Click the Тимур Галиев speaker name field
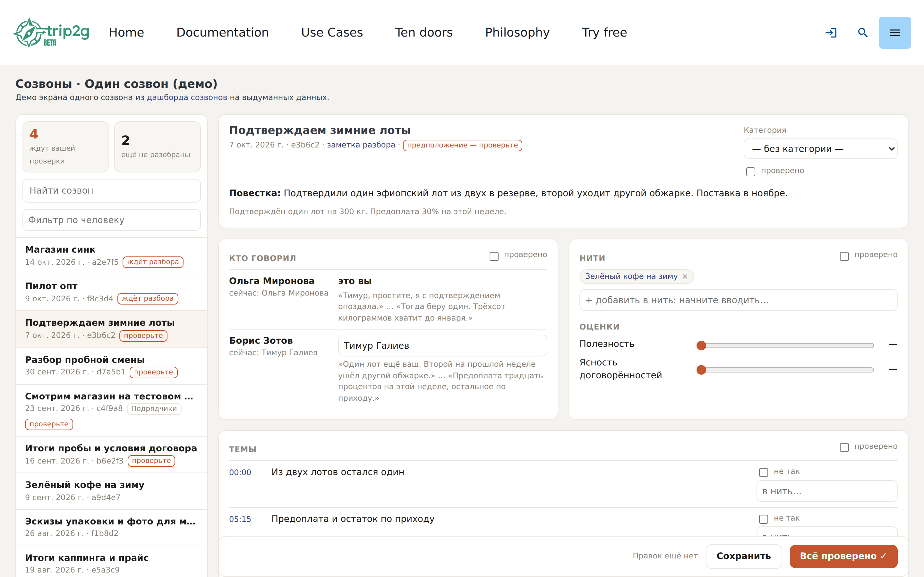Screen dimensions: 924x577 [442, 345]
